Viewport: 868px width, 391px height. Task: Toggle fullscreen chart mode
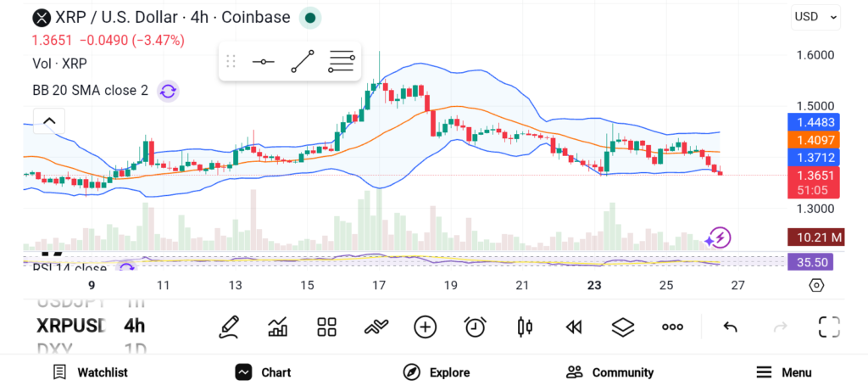[x=828, y=327]
